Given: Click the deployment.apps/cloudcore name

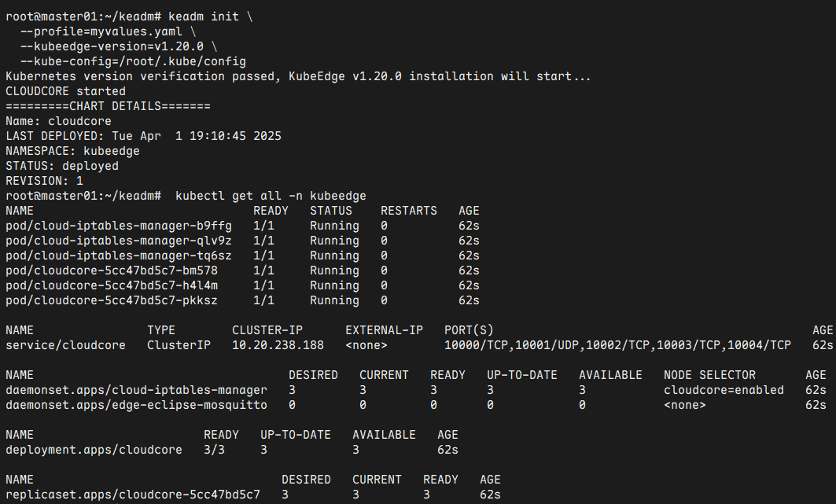Looking at the screenshot, I should click(94, 450).
